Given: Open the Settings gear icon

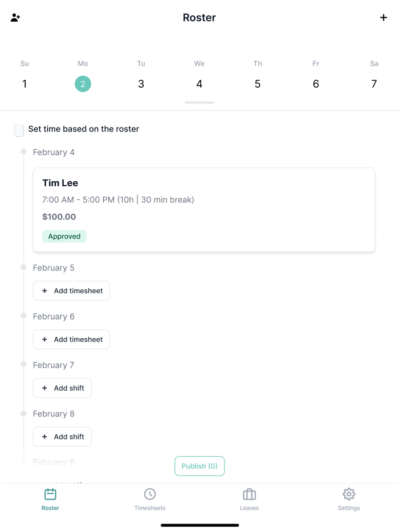Looking at the screenshot, I should [348, 494].
